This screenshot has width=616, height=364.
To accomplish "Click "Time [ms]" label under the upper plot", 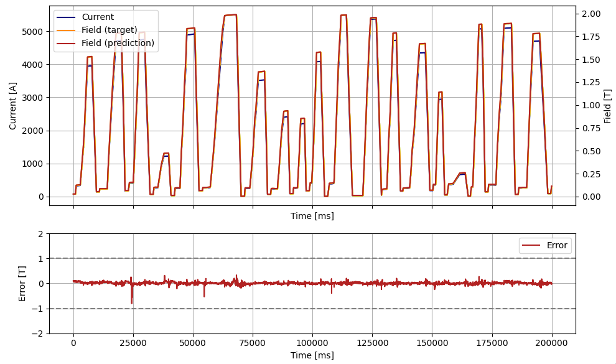I will coord(312,216).
